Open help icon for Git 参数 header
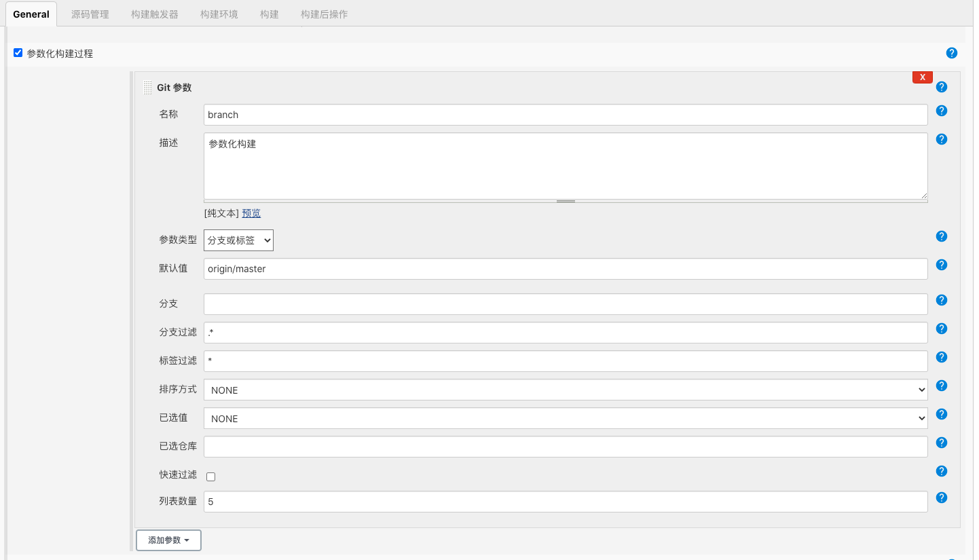The height and width of the screenshot is (560, 979). (941, 87)
